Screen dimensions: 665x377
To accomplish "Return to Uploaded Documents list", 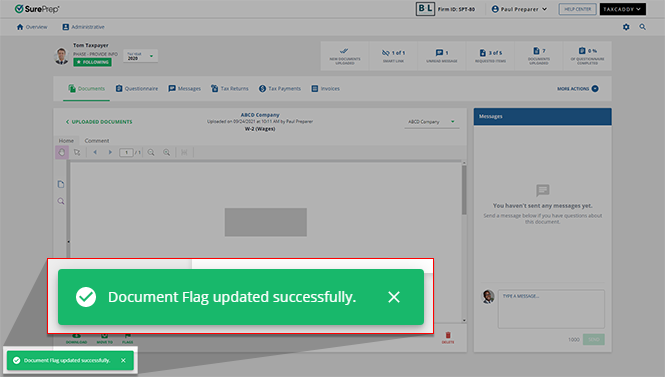I will click(x=99, y=122).
